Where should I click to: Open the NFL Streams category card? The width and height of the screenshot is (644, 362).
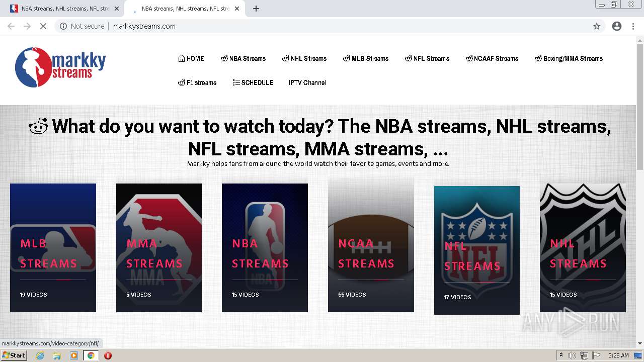(477, 250)
